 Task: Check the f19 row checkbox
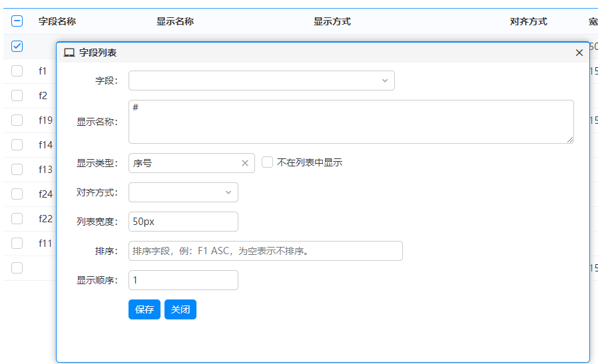tap(17, 120)
